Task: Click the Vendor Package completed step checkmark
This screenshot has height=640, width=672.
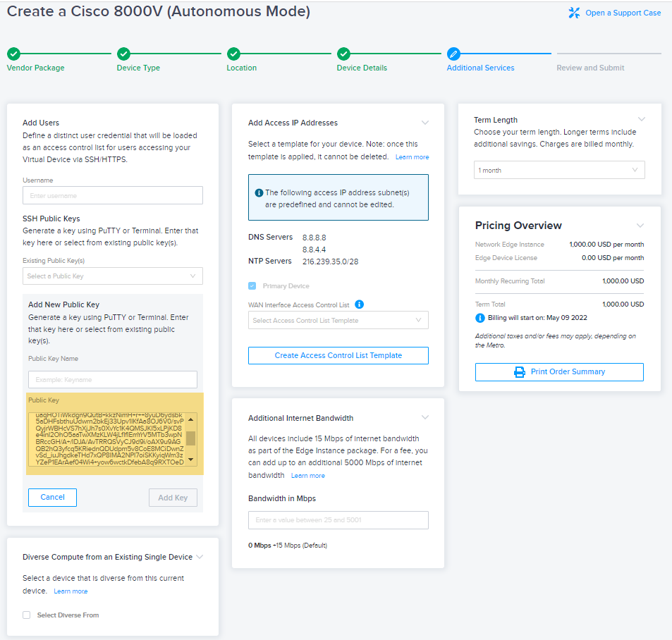Action: tap(13, 54)
